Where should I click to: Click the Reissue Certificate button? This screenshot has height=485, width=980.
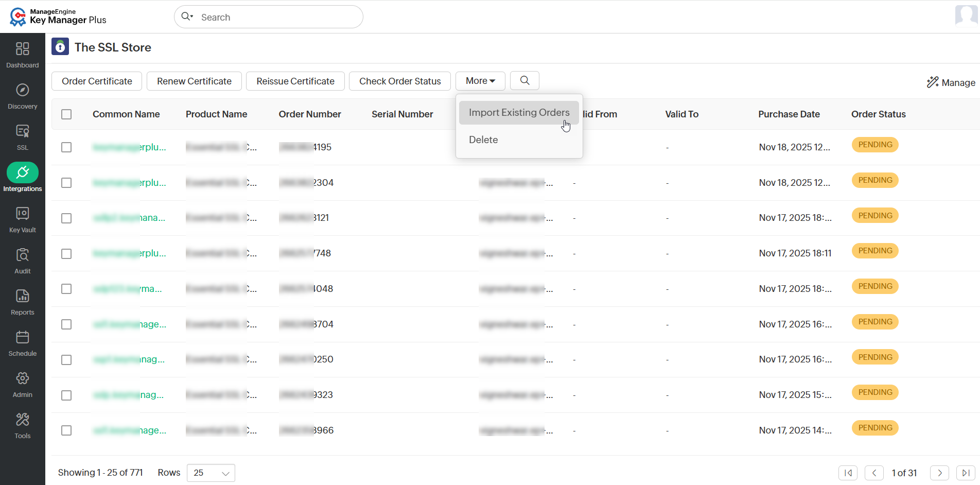[x=295, y=81]
